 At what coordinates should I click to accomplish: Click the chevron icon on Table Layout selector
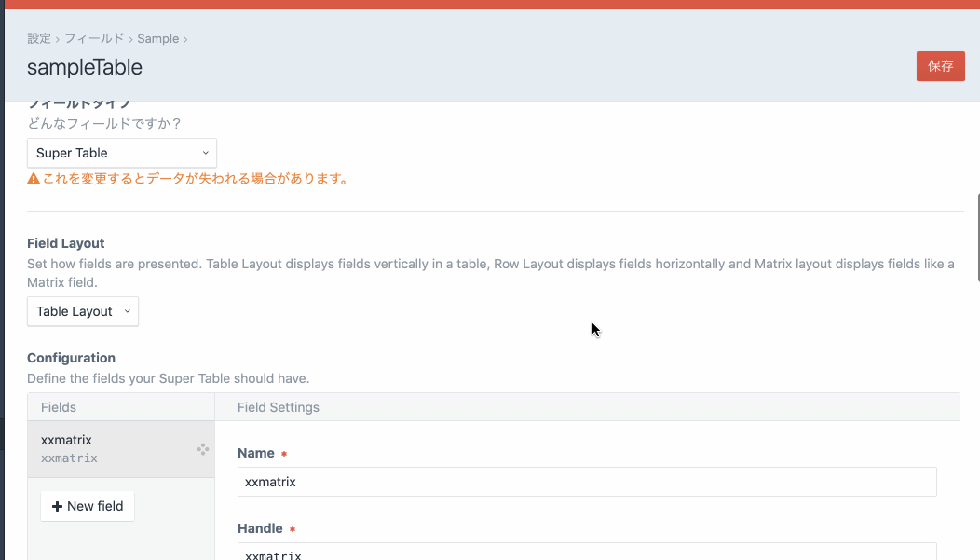[x=126, y=311]
